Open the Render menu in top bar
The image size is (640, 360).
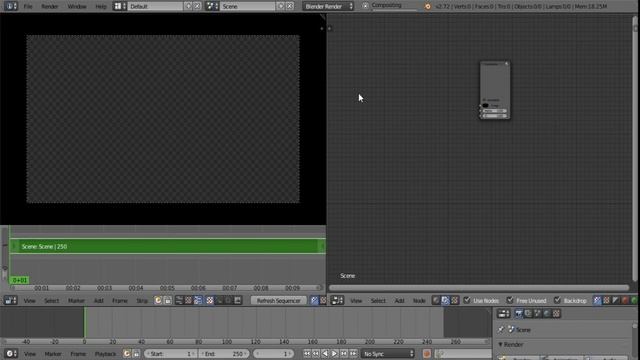49,7
